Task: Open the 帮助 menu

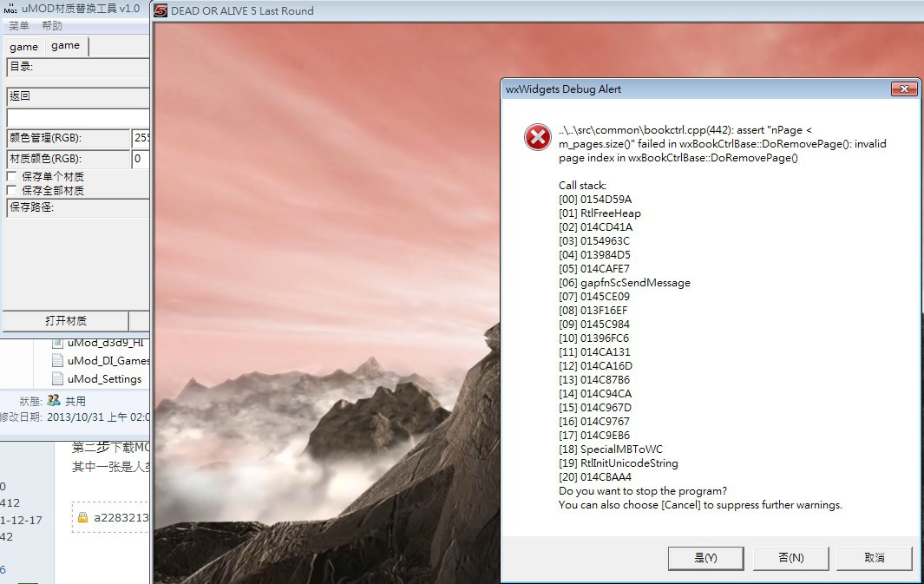Action: [52, 26]
